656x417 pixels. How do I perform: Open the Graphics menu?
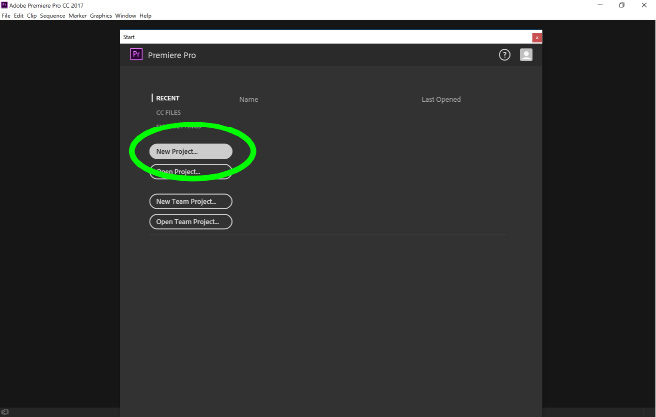[101, 16]
